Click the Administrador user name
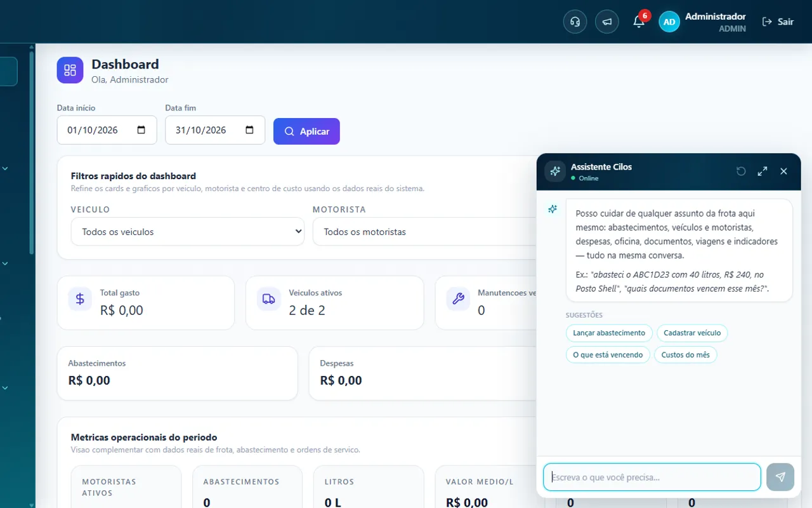This screenshot has width=812, height=508. (x=716, y=17)
